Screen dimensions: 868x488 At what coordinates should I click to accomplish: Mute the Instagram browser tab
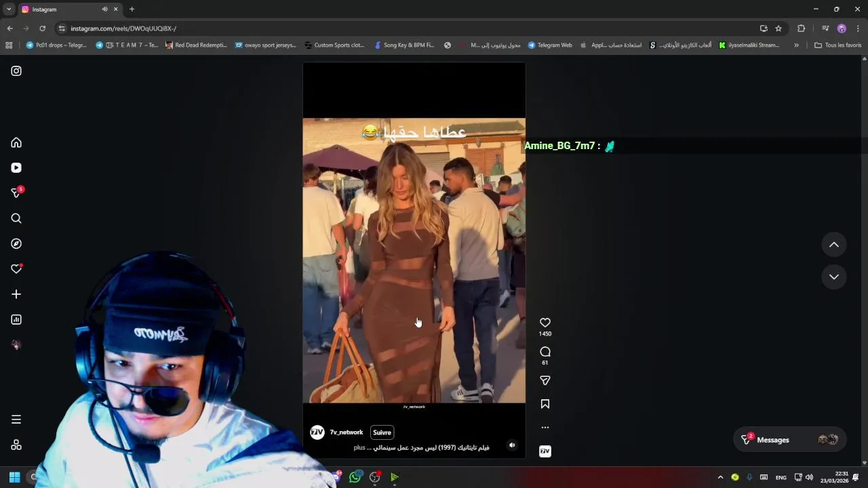point(104,9)
